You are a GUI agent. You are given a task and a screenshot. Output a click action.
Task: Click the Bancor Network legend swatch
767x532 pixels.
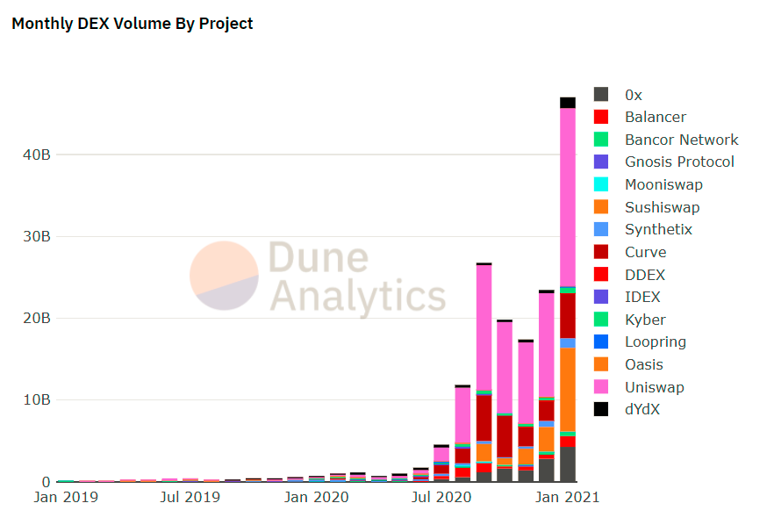point(600,139)
